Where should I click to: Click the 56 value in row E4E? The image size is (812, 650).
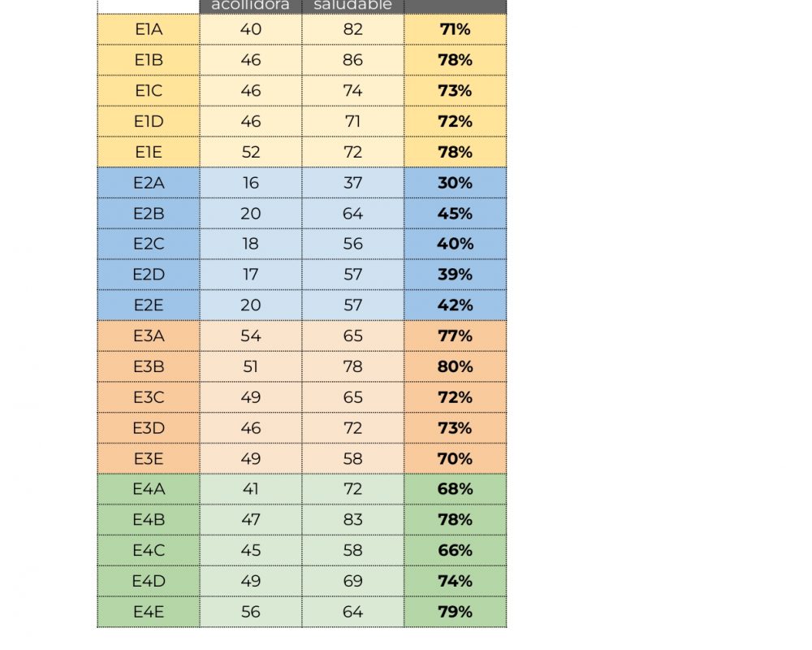tap(251, 612)
